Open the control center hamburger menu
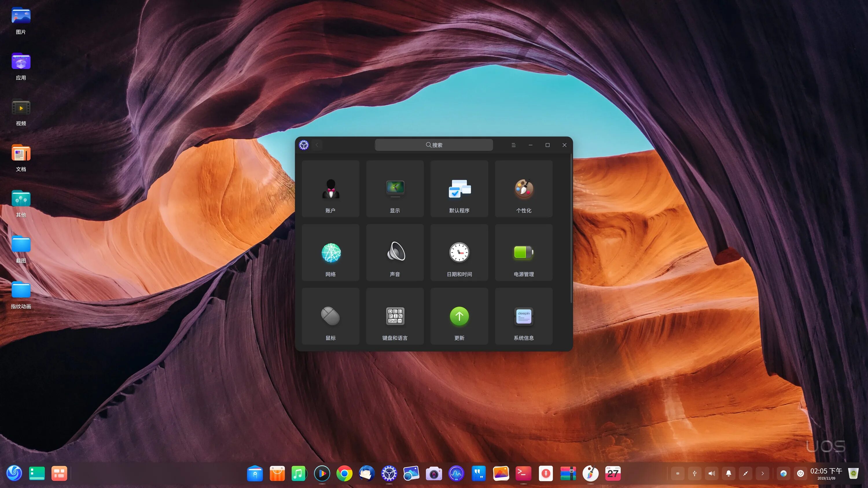Screen dimensions: 868x488 pyautogui.click(x=514, y=145)
